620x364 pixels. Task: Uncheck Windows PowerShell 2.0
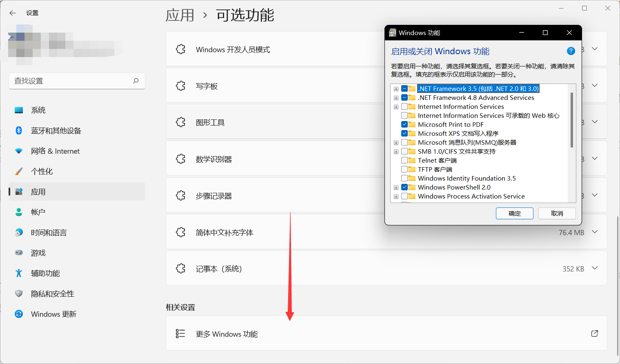404,187
